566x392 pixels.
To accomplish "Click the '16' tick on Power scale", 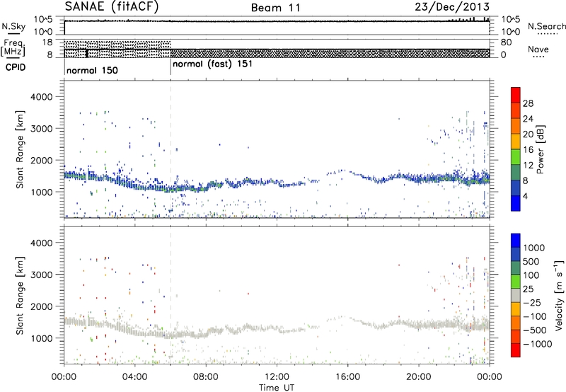I will point(528,150).
